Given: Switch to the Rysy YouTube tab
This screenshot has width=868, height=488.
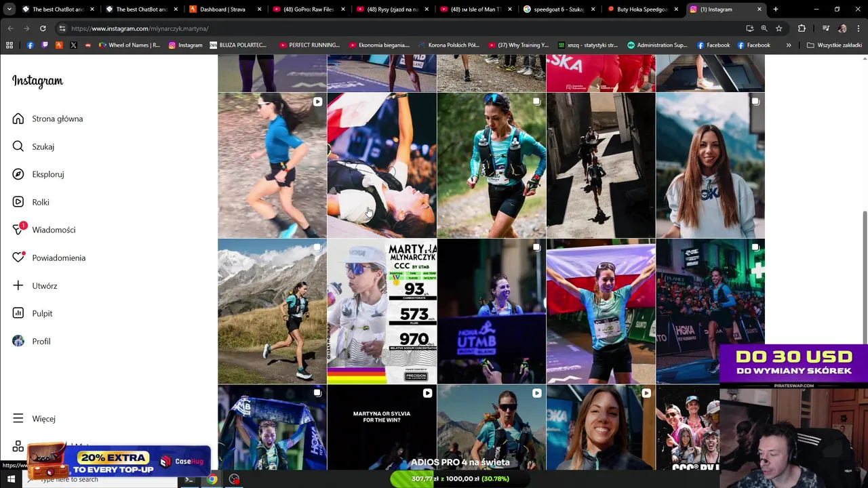Looking at the screenshot, I should pos(393,9).
